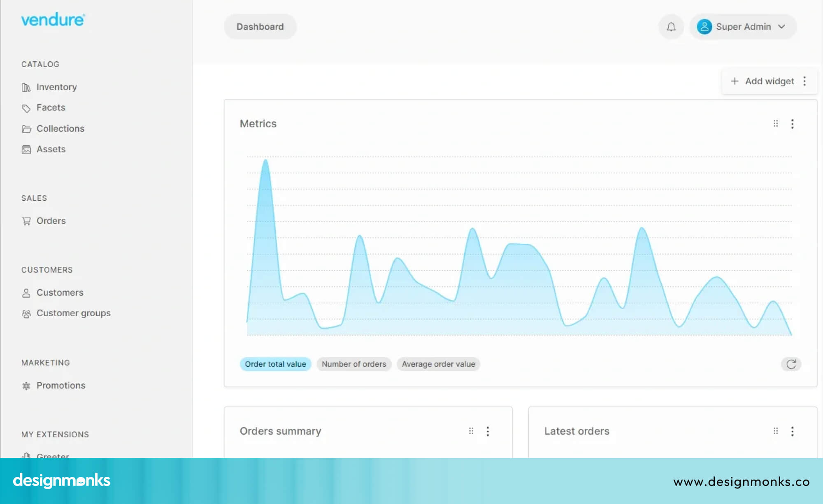Screen dimensions: 823x504
Task: Expand the Super Admin account menu
Action: (x=743, y=26)
